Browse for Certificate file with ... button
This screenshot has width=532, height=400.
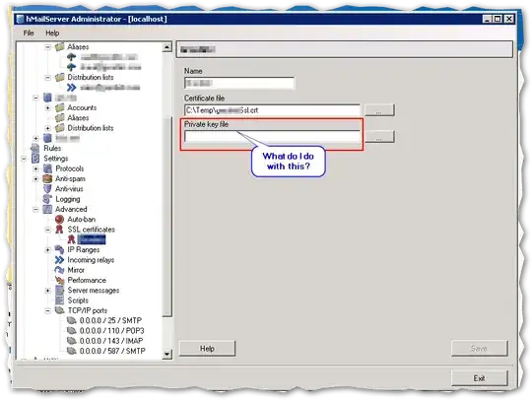click(x=379, y=110)
